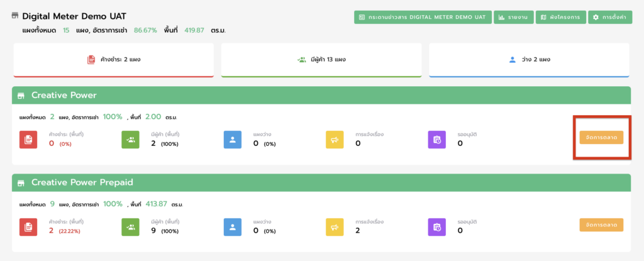
Task: Click the ผังโครงการ project layout button
Action: (x=560, y=17)
